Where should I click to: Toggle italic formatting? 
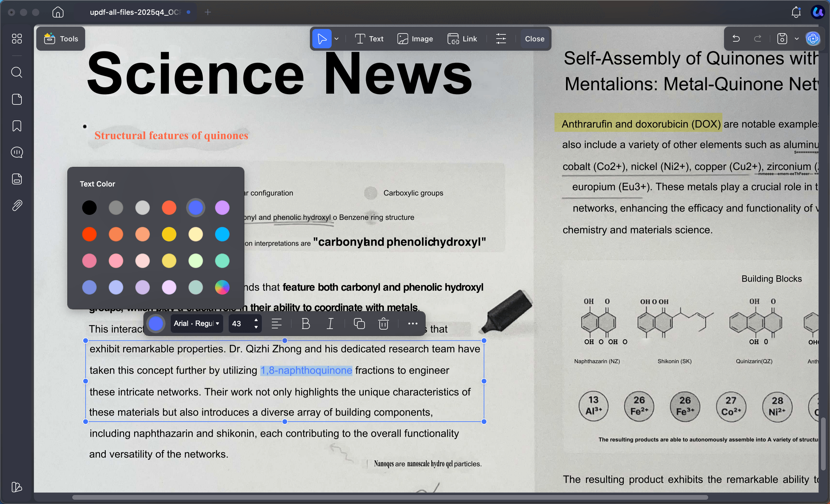point(330,324)
